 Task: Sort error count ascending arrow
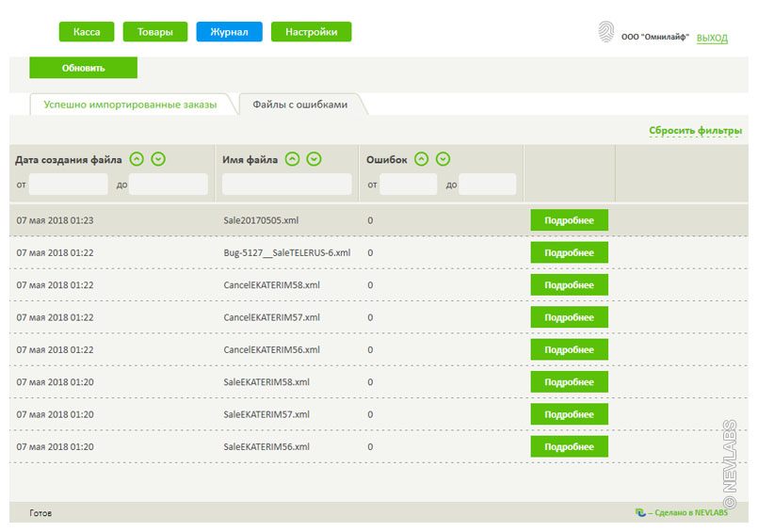pos(422,159)
